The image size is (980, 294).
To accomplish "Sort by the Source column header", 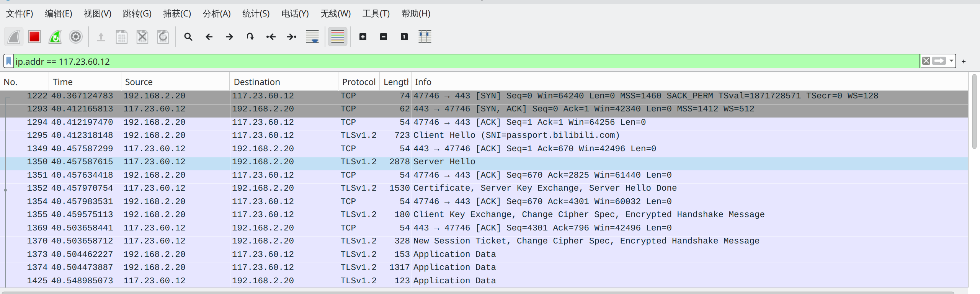I will [175, 82].
